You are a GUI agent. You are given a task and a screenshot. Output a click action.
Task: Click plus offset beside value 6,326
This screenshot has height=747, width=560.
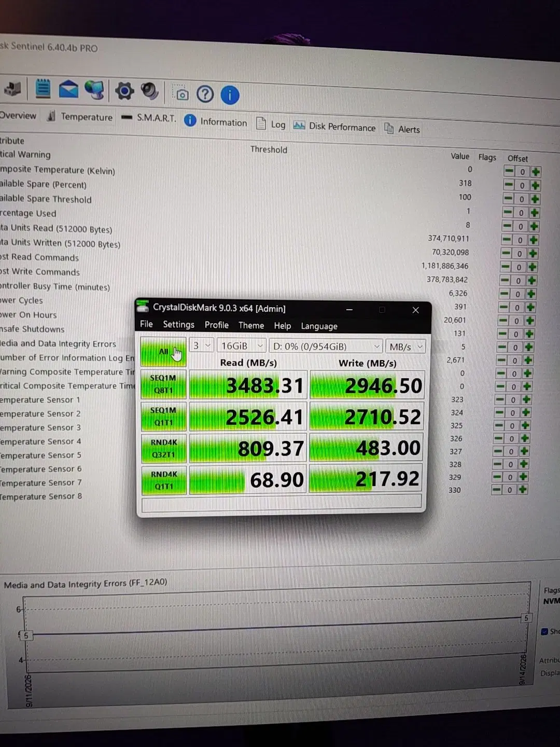(x=531, y=294)
